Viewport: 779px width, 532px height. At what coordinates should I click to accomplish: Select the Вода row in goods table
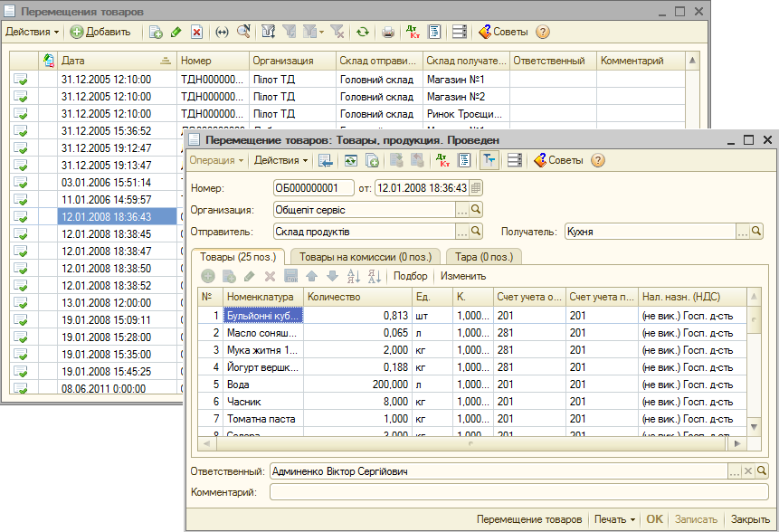point(472,385)
